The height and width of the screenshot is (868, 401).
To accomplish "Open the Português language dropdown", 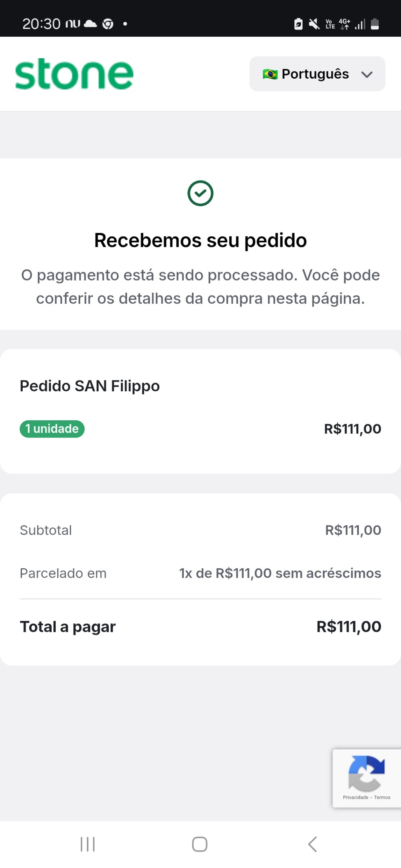I will tap(317, 74).
